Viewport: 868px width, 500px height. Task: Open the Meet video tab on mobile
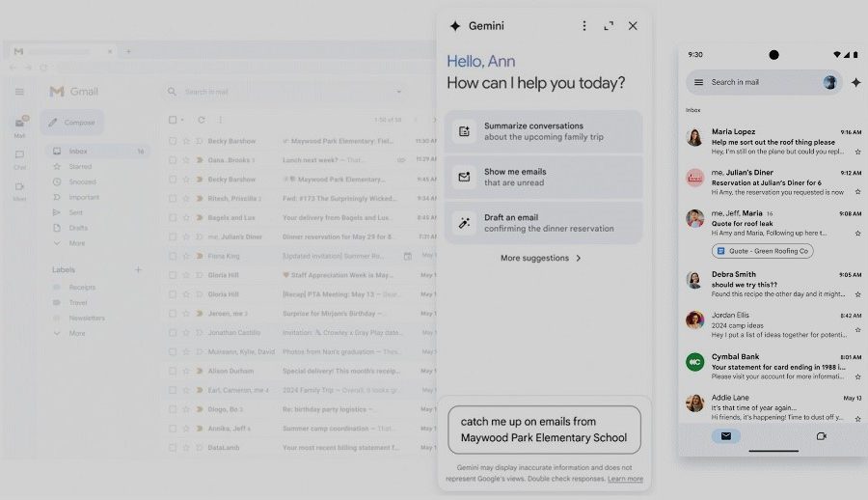coord(822,436)
